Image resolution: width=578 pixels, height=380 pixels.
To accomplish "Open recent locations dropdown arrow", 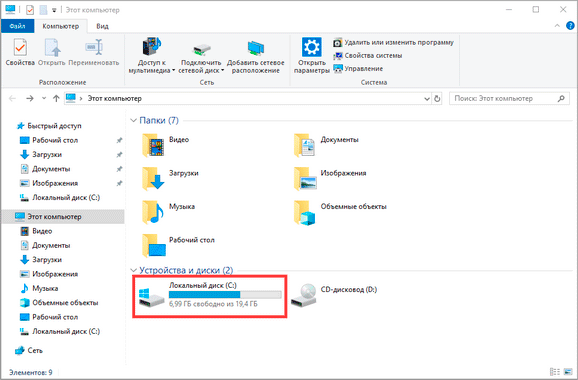I will point(44,98).
